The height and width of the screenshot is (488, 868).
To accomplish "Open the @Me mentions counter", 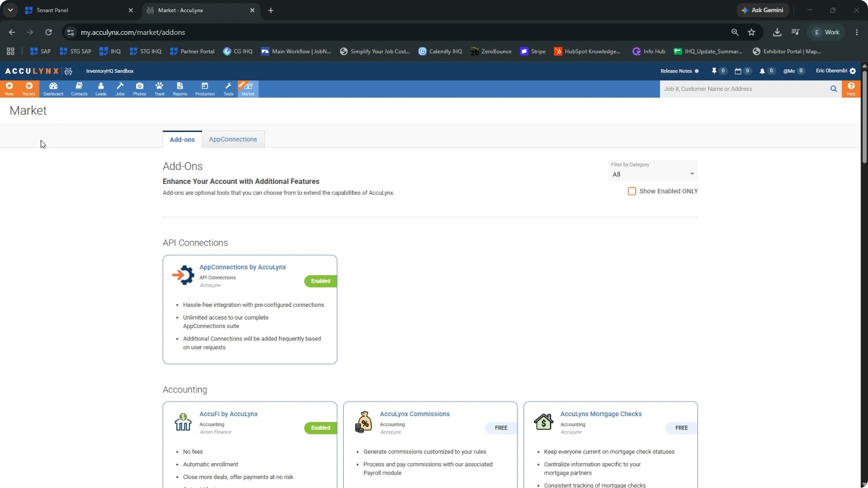I will pyautogui.click(x=794, y=71).
